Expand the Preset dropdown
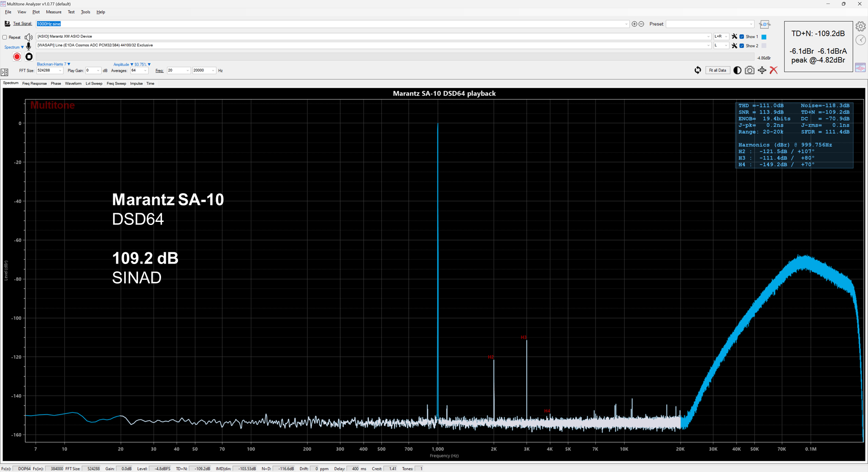Viewport: 868px width, 472px height. pos(751,24)
